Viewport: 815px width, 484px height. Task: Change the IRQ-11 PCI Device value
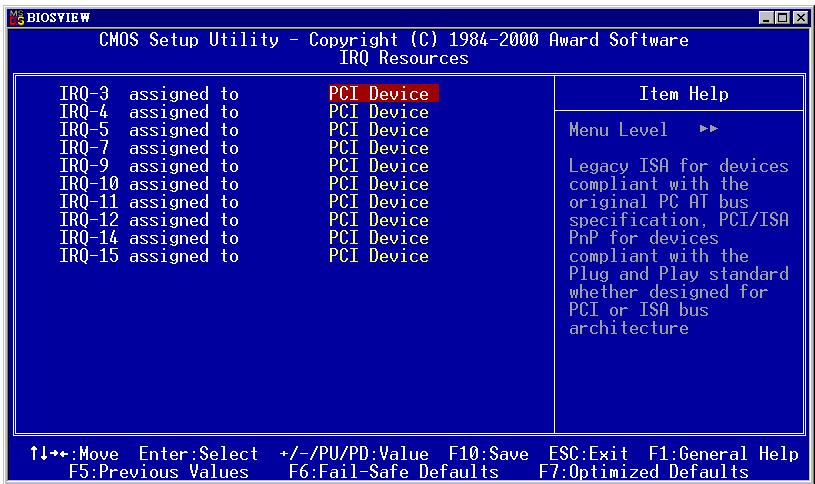tap(379, 202)
